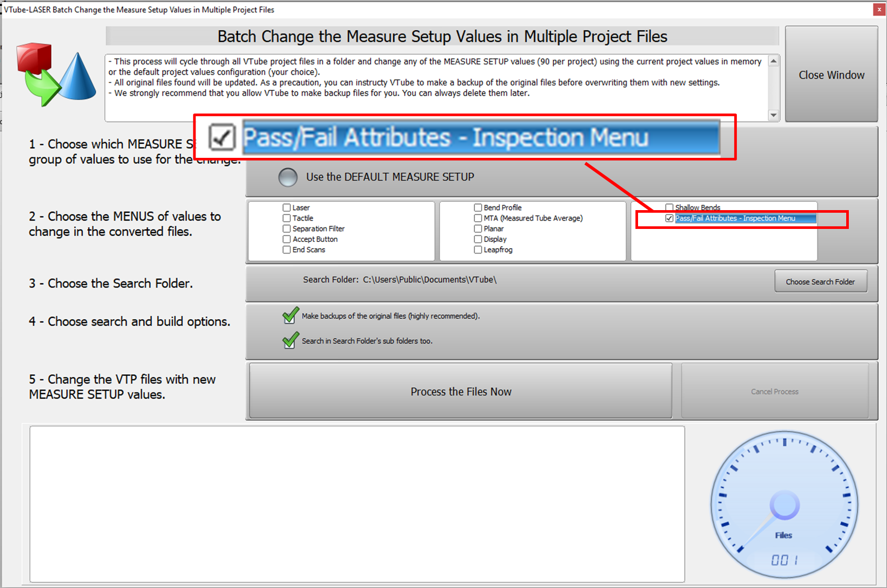
Task: Click the Cancel Process button
Action: [775, 391]
